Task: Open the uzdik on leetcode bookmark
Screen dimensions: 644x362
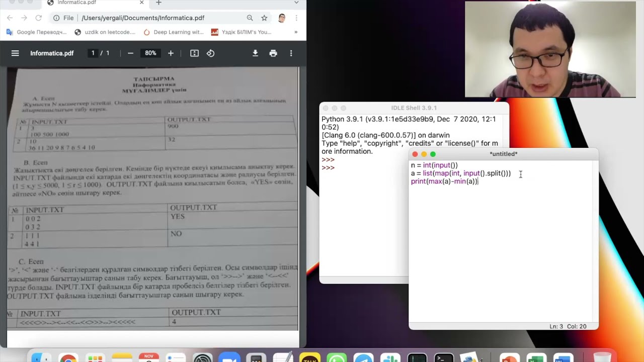Action: [x=105, y=32]
